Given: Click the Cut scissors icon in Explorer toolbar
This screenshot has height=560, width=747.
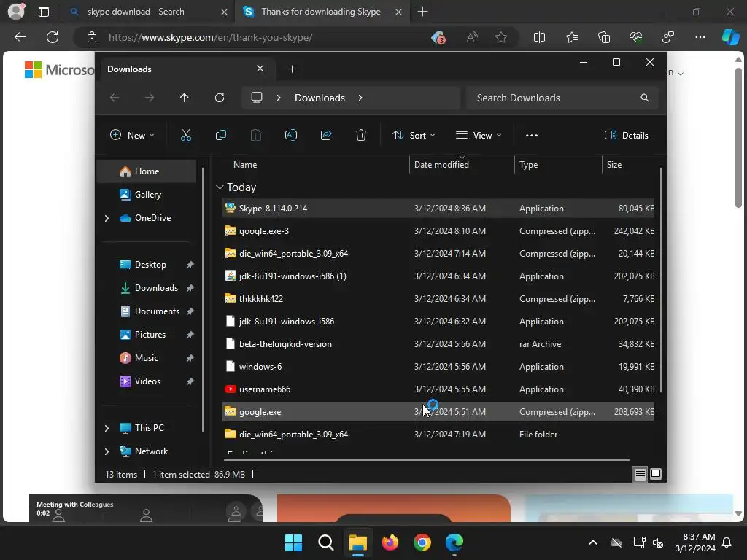Looking at the screenshot, I should click(x=186, y=135).
